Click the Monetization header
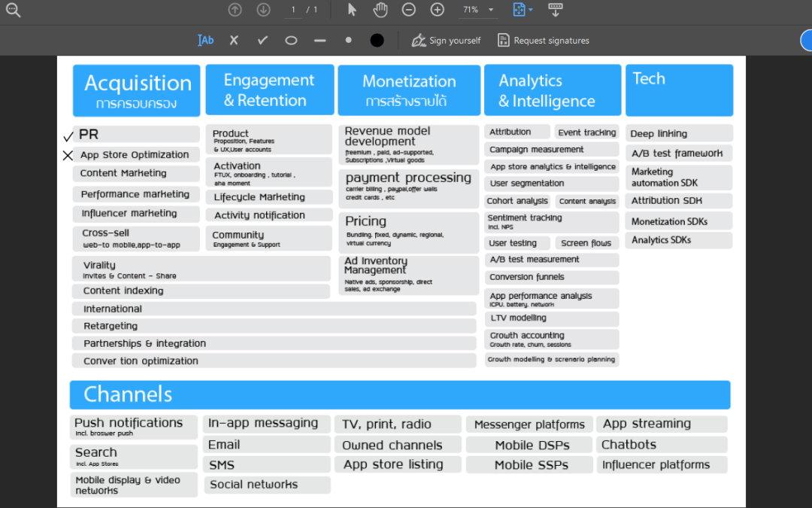The width and height of the screenshot is (812, 508). [409, 90]
